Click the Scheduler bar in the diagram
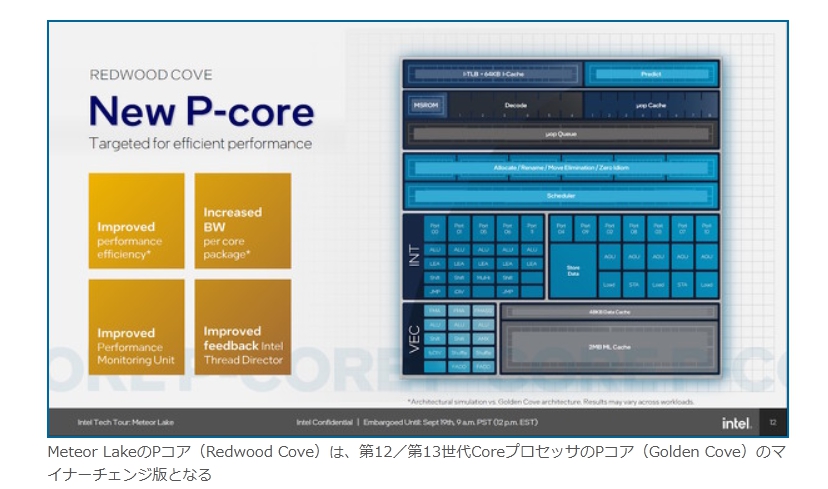This screenshot has height=489, width=828. pos(560,196)
